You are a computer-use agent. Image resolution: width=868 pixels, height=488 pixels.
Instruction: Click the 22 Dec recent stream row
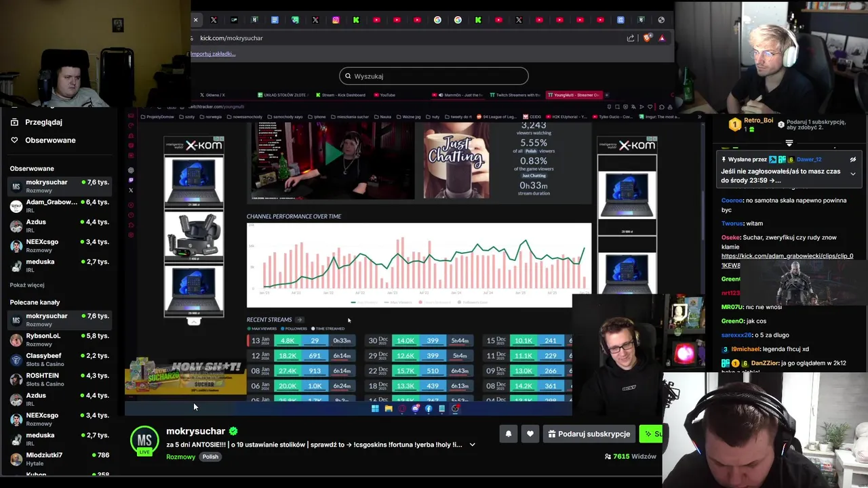point(419,371)
